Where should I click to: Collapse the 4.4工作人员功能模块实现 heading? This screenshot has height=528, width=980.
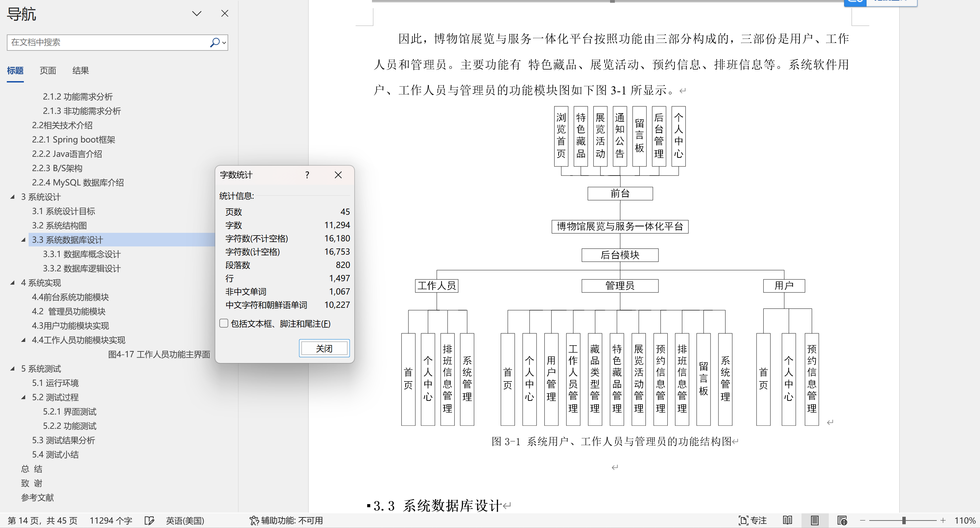(24, 340)
